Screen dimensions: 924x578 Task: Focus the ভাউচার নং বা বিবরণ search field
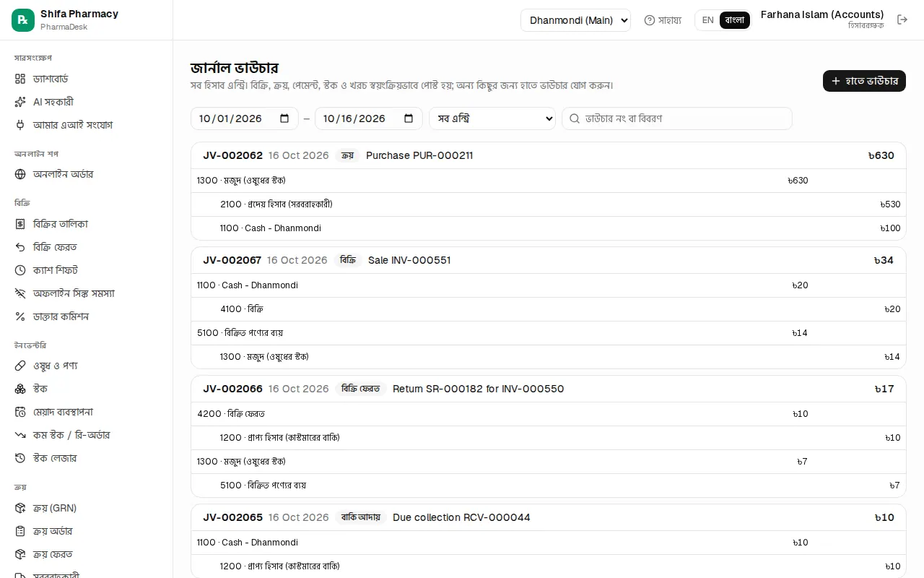point(677,118)
